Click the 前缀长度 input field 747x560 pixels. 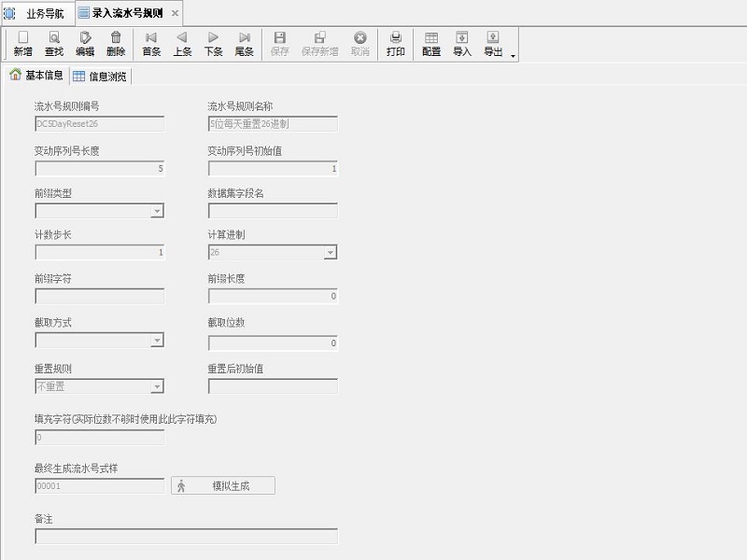pyautogui.click(x=273, y=296)
